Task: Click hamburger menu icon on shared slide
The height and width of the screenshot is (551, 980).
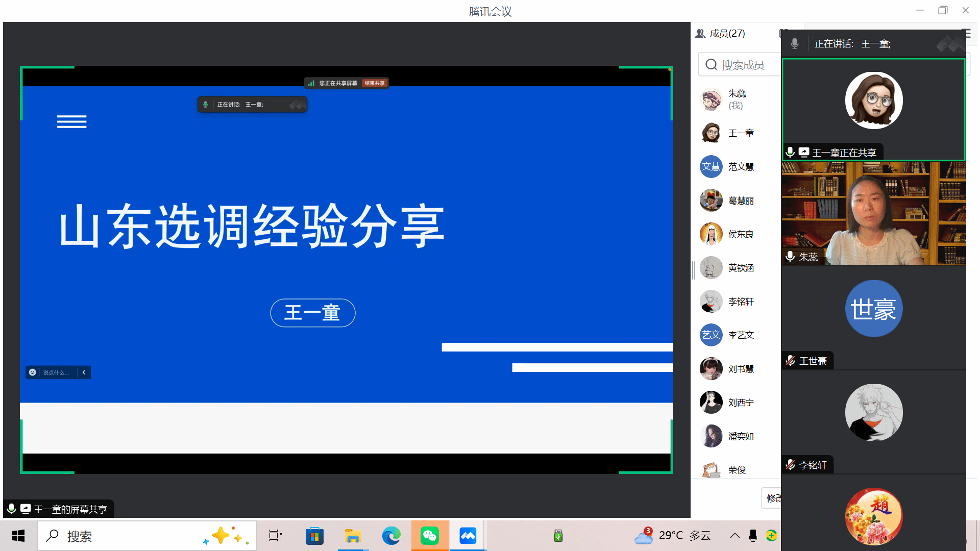Action: pyautogui.click(x=71, y=121)
